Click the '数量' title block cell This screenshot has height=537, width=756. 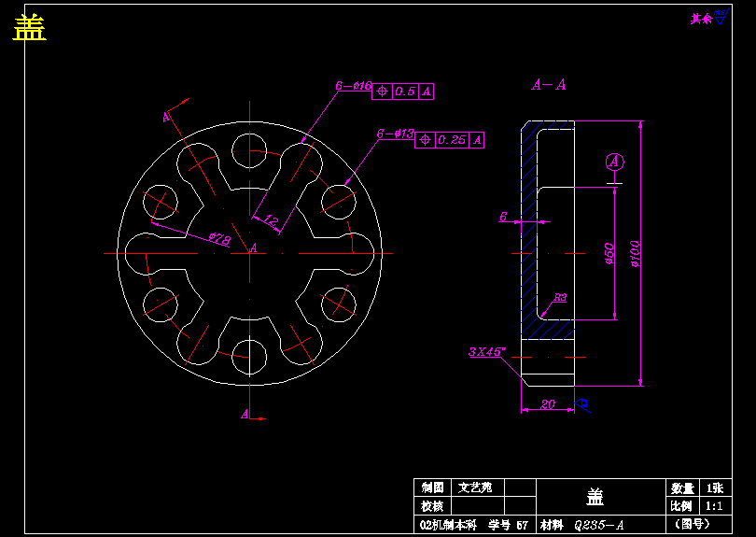pos(682,488)
